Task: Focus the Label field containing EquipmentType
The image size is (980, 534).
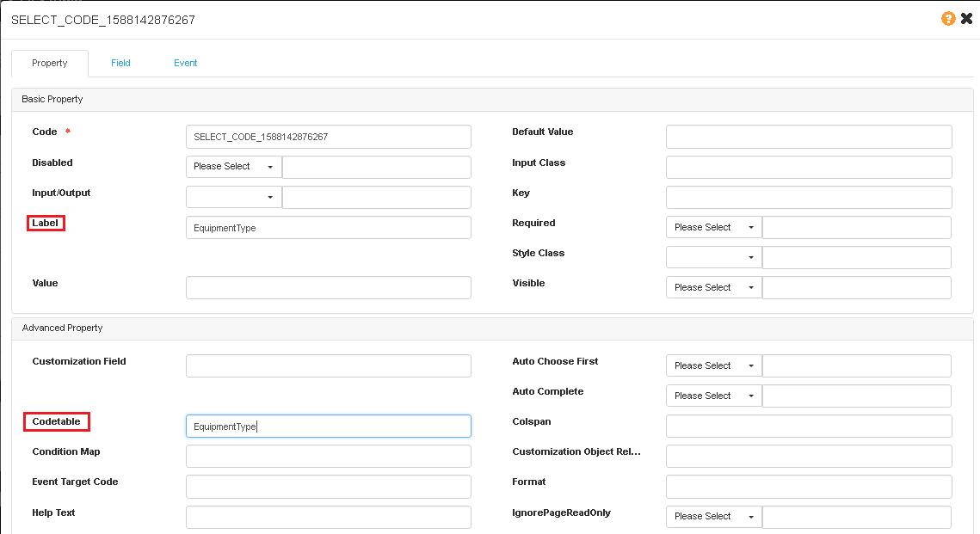Action: (328, 228)
